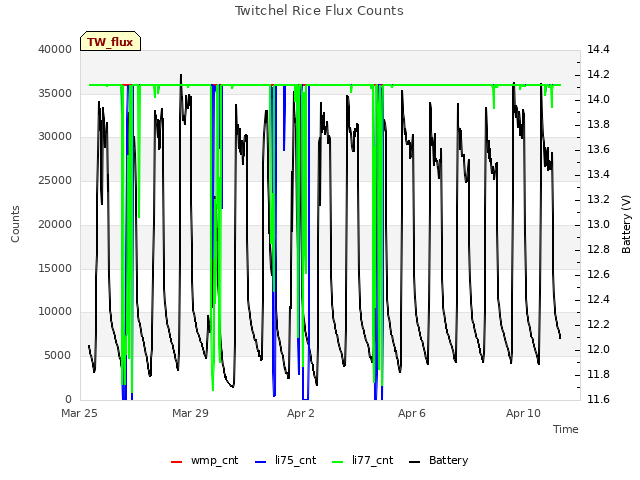
Task: Click the green li77_cnt legend swatch
Action: pyautogui.click(x=338, y=462)
